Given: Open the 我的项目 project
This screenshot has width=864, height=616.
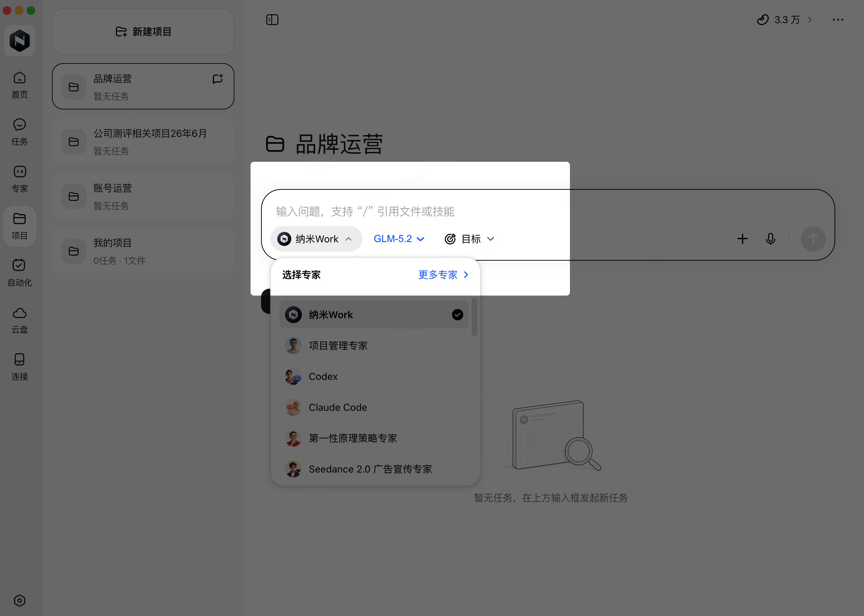Looking at the screenshot, I should pyautogui.click(x=143, y=251).
